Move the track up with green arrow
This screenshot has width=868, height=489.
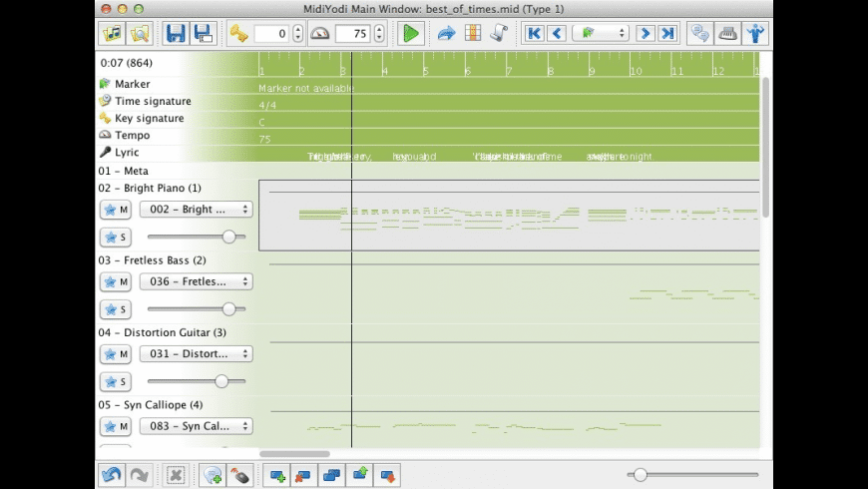point(360,475)
